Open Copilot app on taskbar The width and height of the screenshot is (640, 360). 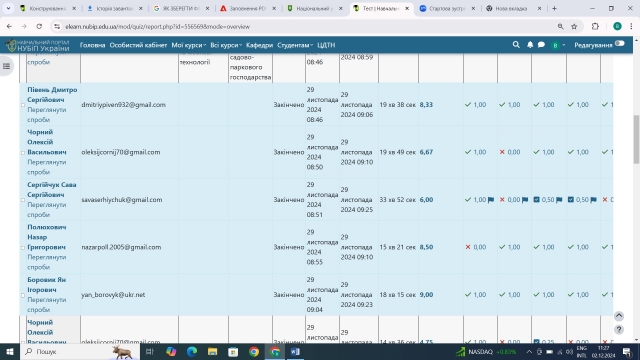click(x=171, y=351)
